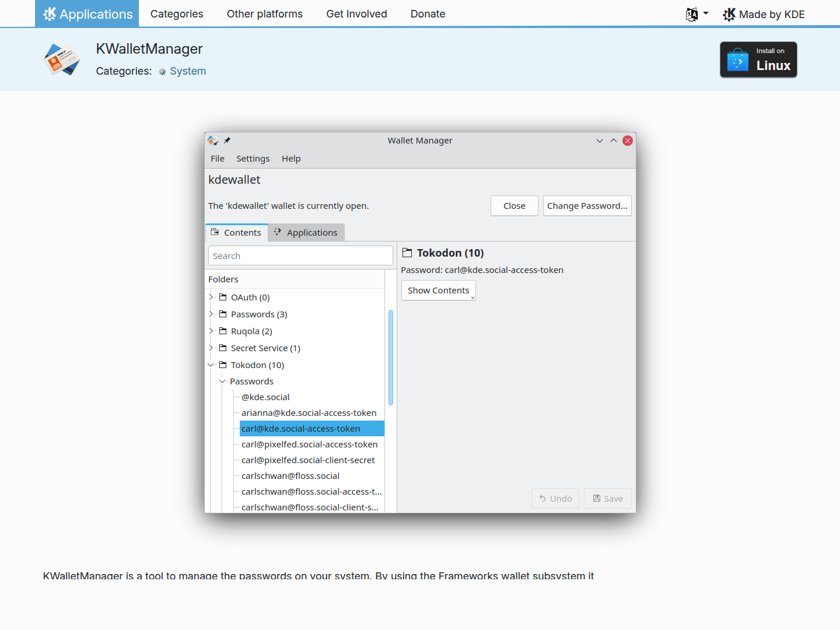
Task: Go to the Applications home link
Action: [87, 13]
